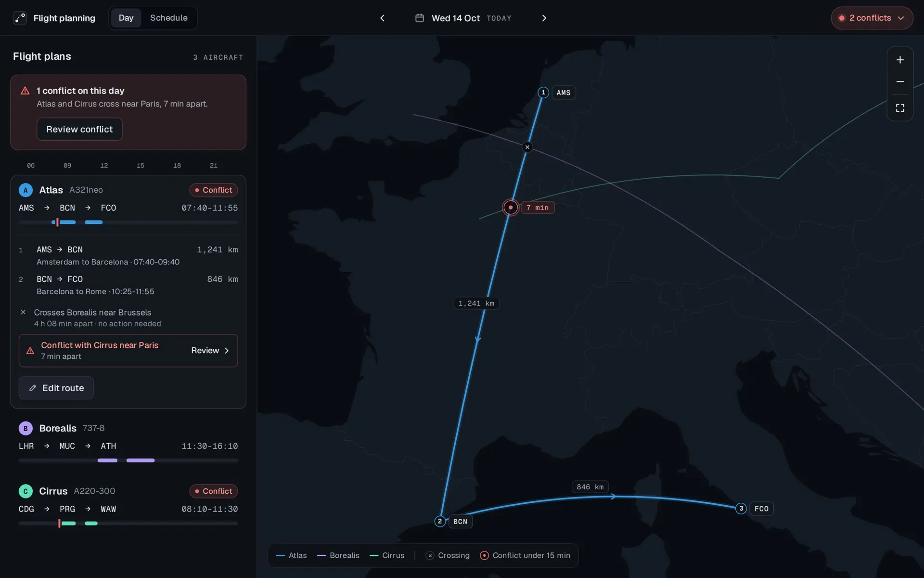This screenshot has width=924, height=578.
Task: Click the 7 min conflict label on map
Action: pyautogui.click(x=538, y=208)
